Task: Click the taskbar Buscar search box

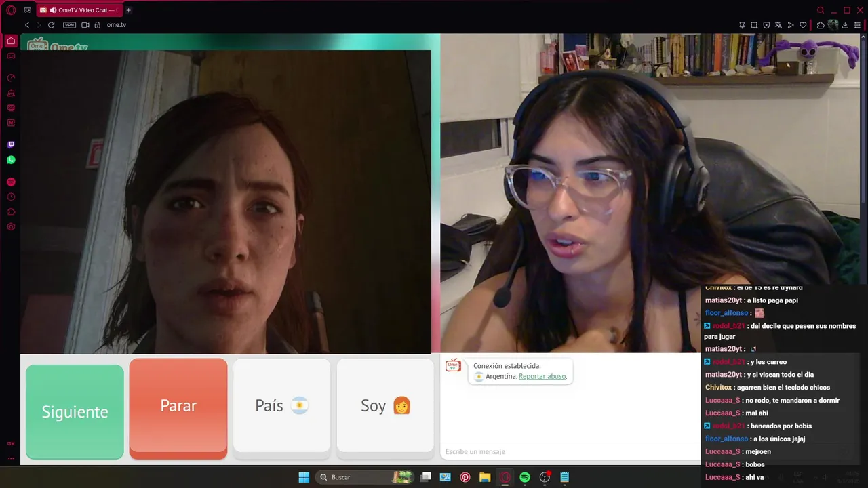Action: [365, 477]
